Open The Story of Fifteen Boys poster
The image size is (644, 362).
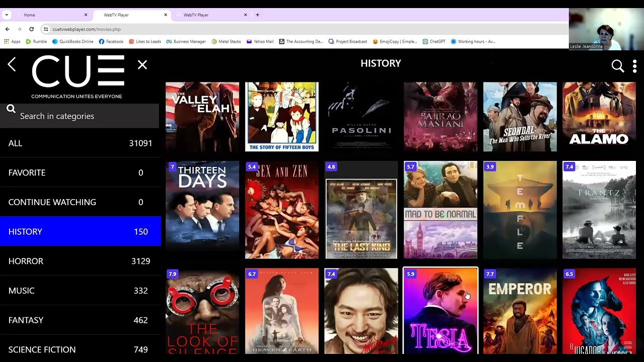click(282, 117)
